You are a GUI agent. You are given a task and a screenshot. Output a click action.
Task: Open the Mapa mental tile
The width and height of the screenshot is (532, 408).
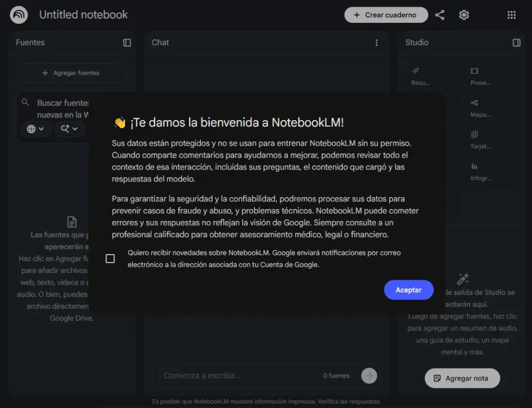[x=481, y=108]
